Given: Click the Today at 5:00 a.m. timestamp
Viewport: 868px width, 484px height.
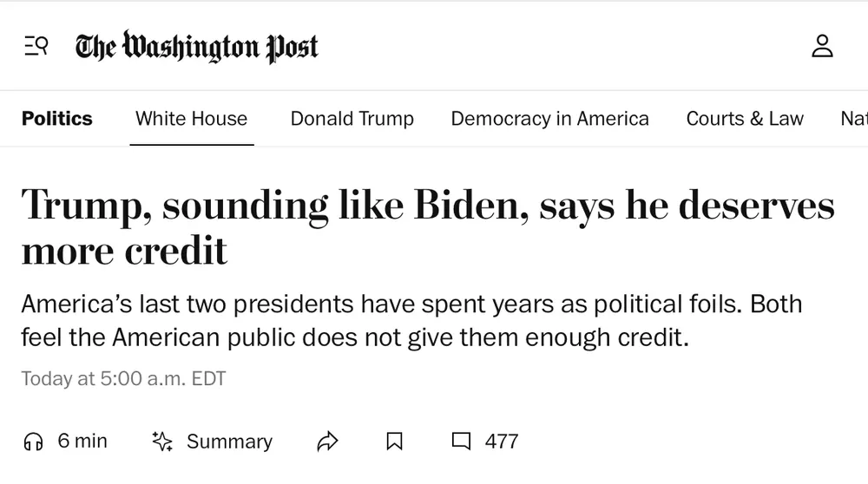Looking at the screenshot, I should 123,379.
